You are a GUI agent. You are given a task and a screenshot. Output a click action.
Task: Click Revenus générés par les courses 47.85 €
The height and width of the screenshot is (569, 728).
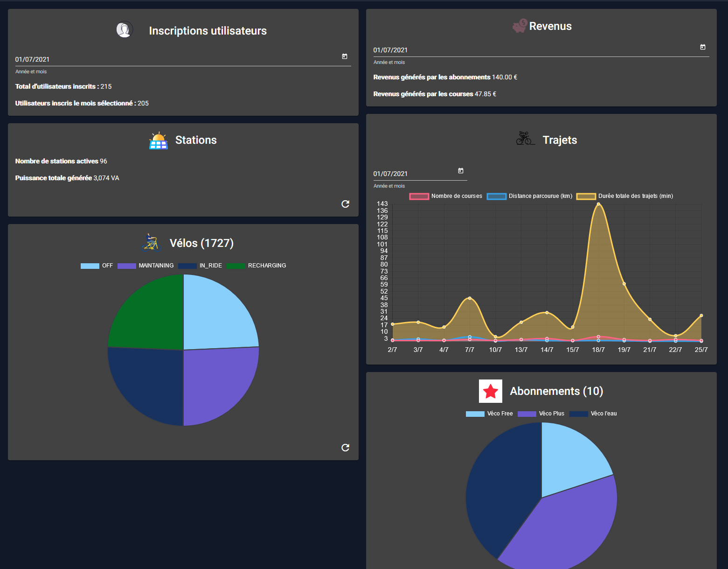click(x=435, y=94)
